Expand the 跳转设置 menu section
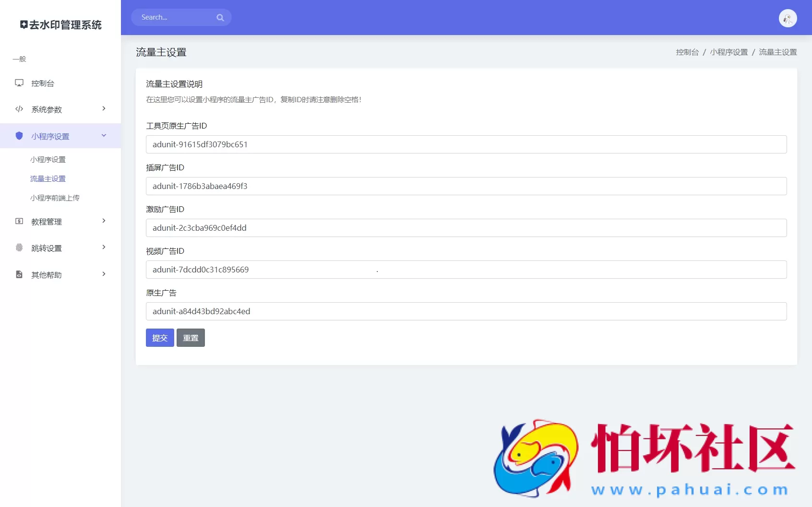The image size is (812, 507). 103,248
